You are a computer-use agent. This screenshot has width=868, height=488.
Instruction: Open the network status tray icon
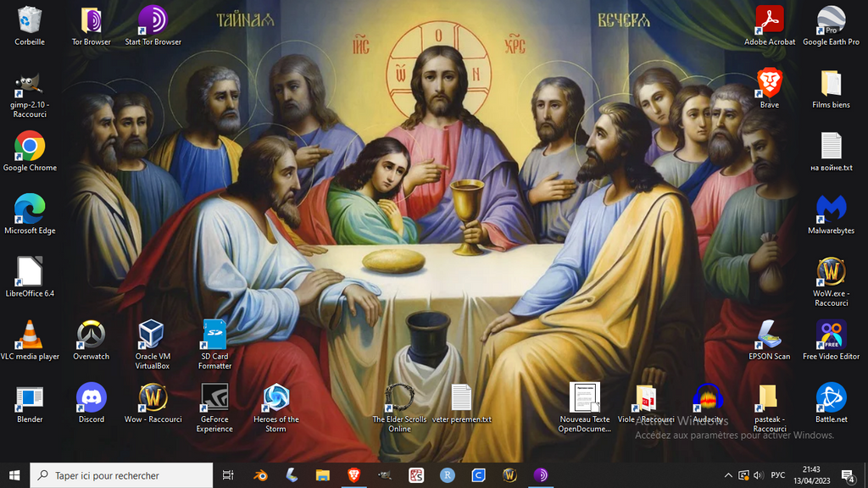[744, 475]
